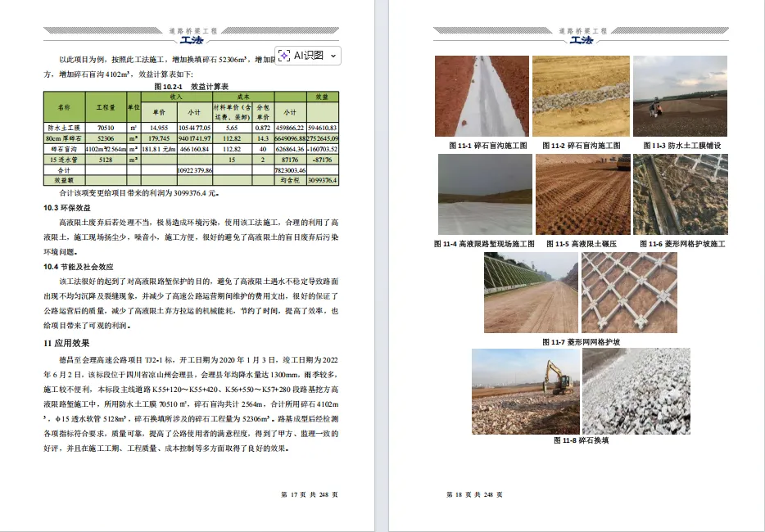
Task: Click the table cell value -87176
Action: pyautogui.click(x=323, y=160)
